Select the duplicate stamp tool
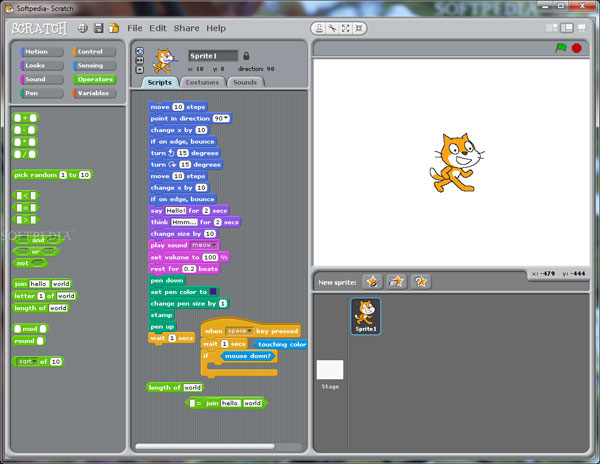This screenshot has width=600, height=464. pyautogui.click(x=319, y=28)
